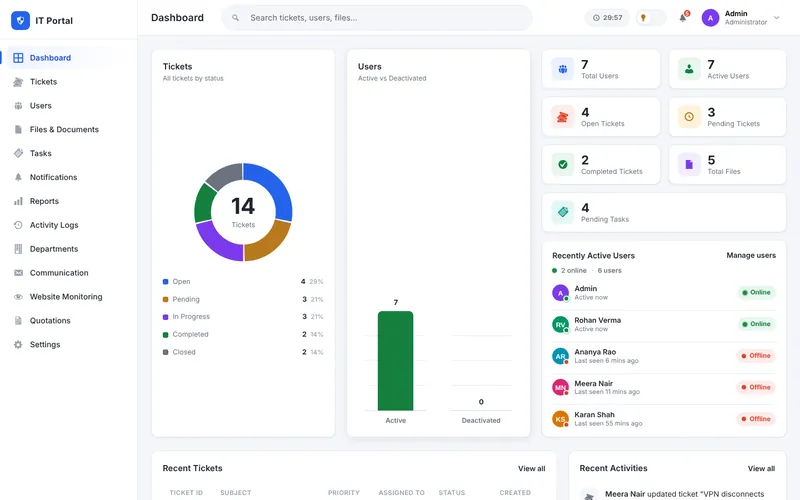Image resolution: width=800 pixels, height=500 pixels.
Task: Click the Reports bar chart icon
Action: tap(18, 201)
